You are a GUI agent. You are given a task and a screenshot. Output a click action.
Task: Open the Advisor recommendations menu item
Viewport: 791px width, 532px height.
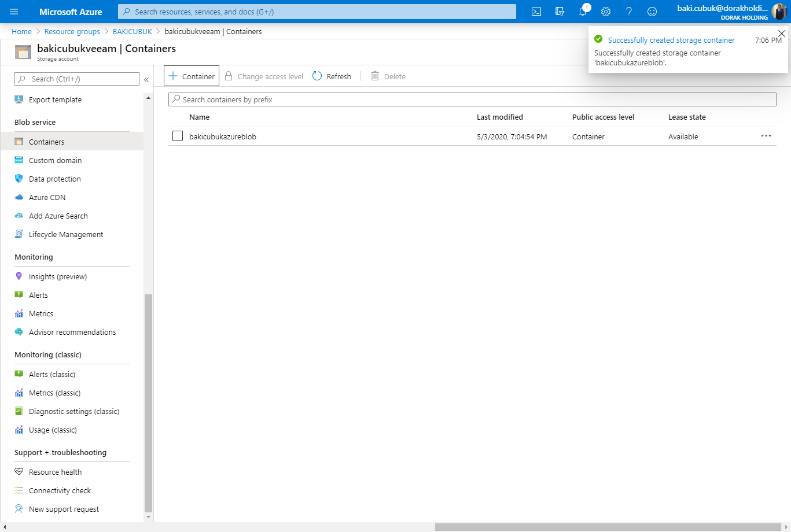point(72,332)
